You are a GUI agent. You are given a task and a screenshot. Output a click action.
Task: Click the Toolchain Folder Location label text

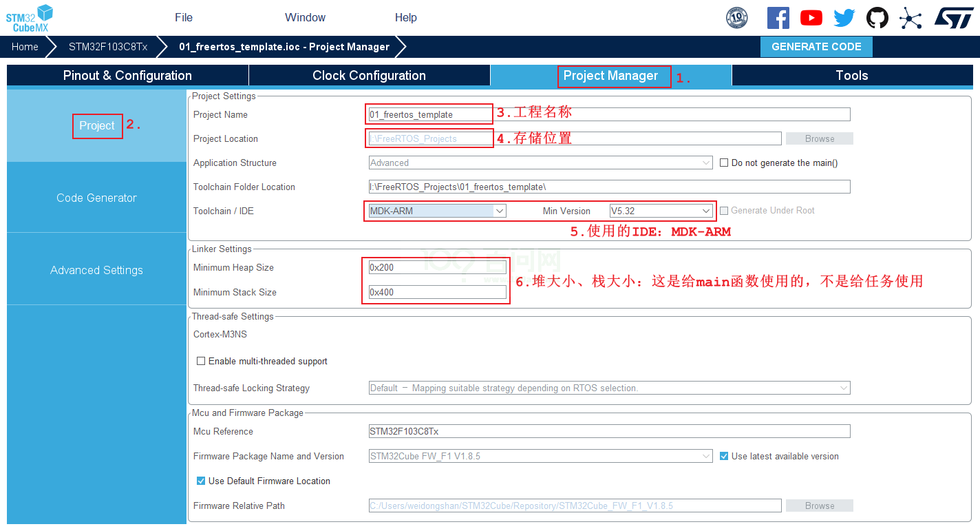pyautogui.click(x=244, y=187)
